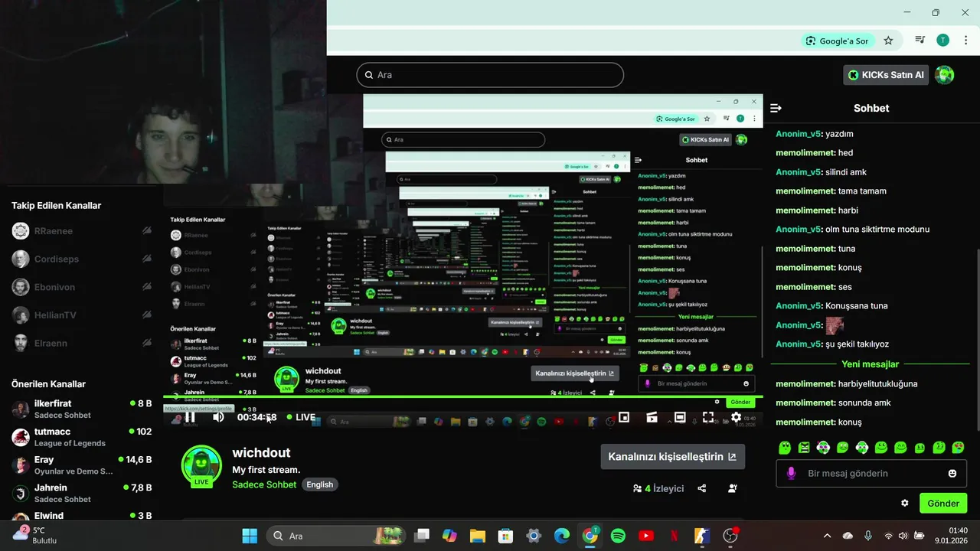Screen dimensions: 980x551
Task: Open followed channel Cordiseps
Action: 81,259
